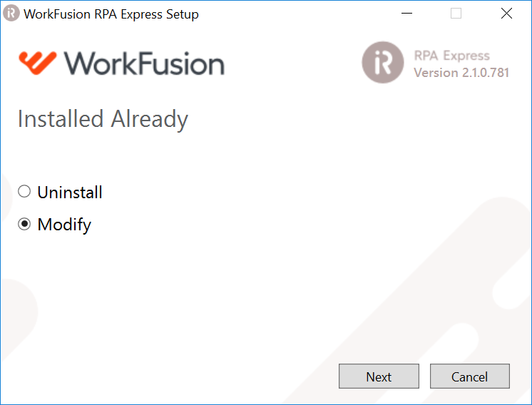This screenshot has width=532, height=405.
Task: Select the Modify radio option
Action: pyautogui.click(x=24, y=224)
